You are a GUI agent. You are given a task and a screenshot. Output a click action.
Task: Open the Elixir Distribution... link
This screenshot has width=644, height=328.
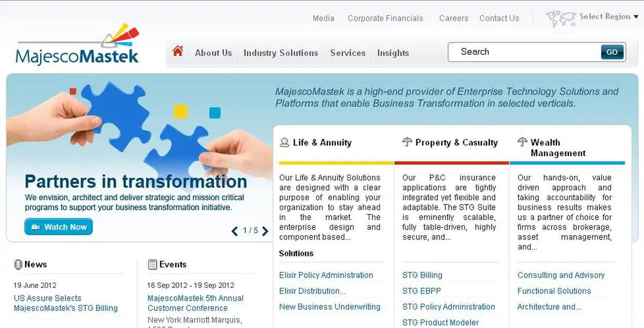312,291
